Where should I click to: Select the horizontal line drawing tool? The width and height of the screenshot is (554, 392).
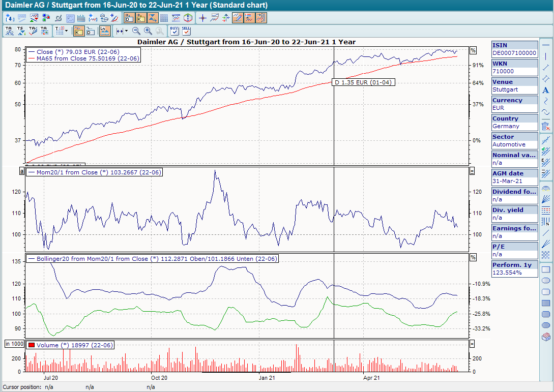(546, 45)
